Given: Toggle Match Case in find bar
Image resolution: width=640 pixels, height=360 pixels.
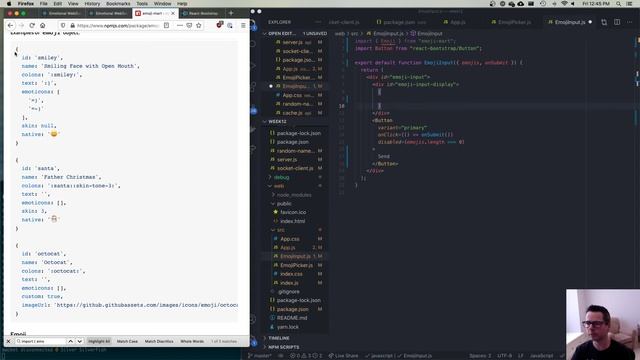Looking at the screenshot, I should (127, 341).
